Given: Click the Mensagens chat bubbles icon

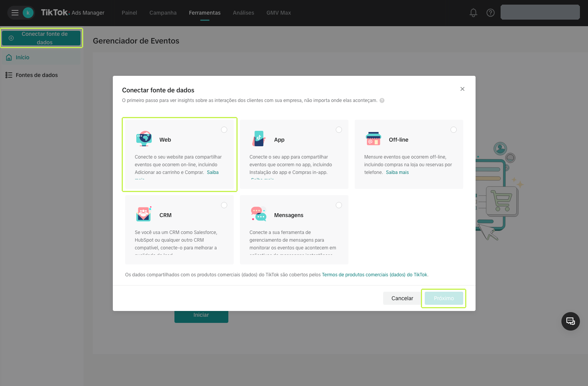Looking at the screenshot, I should (x=259, y=214).
